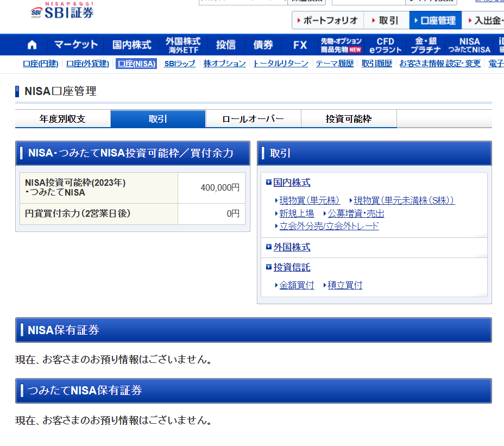Screen dimensions: 504x446
Task: Open 外国株式 link in 取引 panel
Action: 292,247
